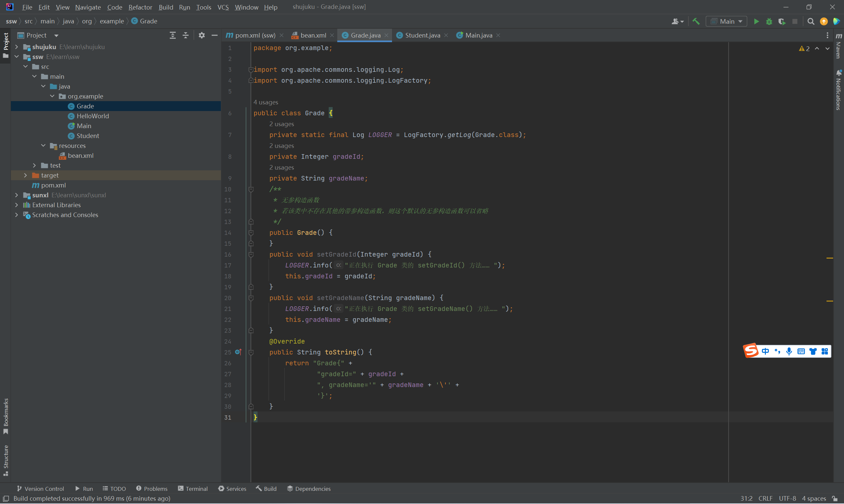Screen dimensions: 844x504
Task: Hide the Project panel with minus icon
Action: pos(215,35)
